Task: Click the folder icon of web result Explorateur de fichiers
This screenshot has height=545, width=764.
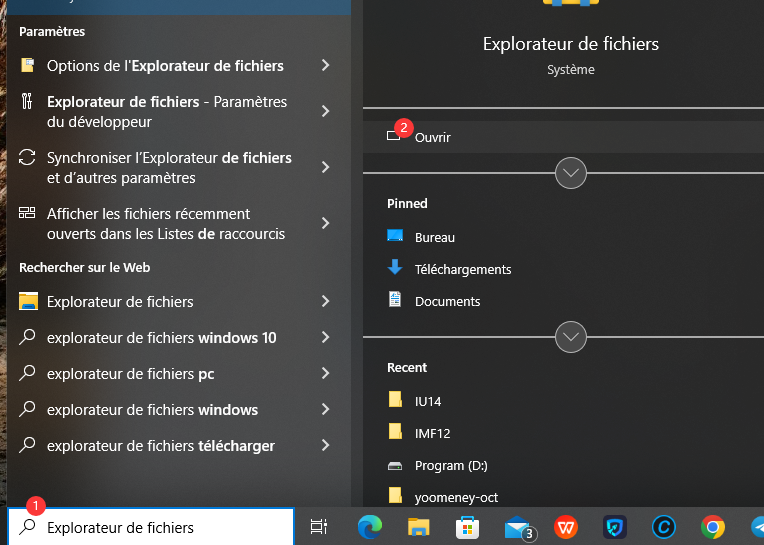Action: coord(28,301)
